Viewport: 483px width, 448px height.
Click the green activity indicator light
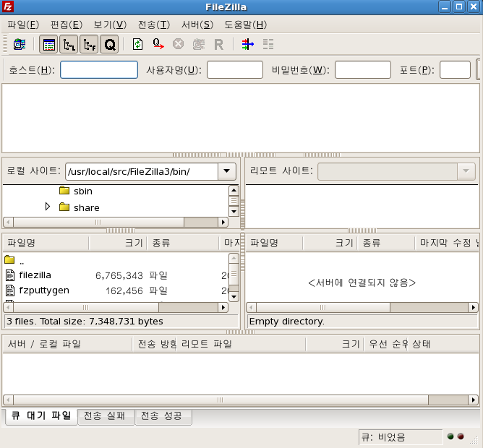tap(450, 436)
